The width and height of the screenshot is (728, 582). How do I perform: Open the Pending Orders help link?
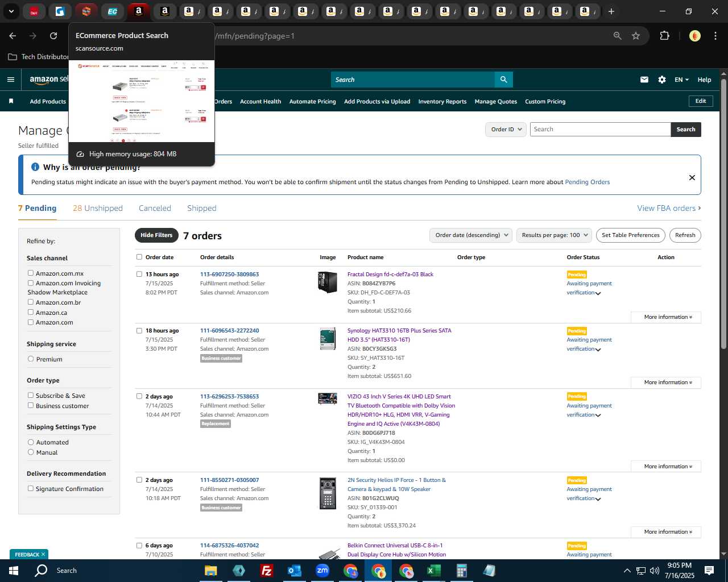point(588,182)
